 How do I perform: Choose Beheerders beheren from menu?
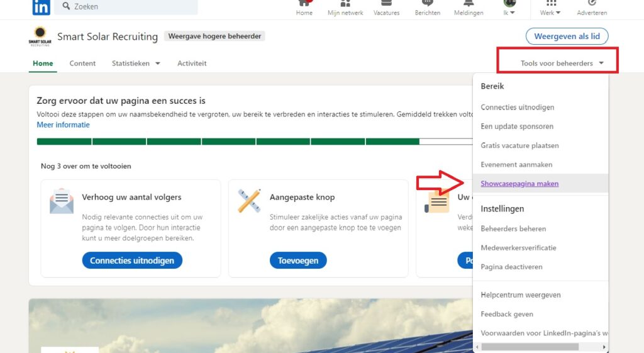coord(513,228)
